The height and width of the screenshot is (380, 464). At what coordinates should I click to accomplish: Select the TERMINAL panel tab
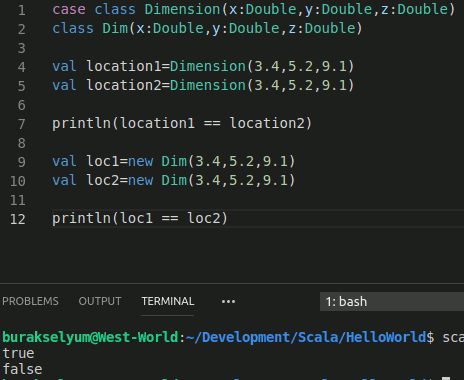(x=168, y=301)
